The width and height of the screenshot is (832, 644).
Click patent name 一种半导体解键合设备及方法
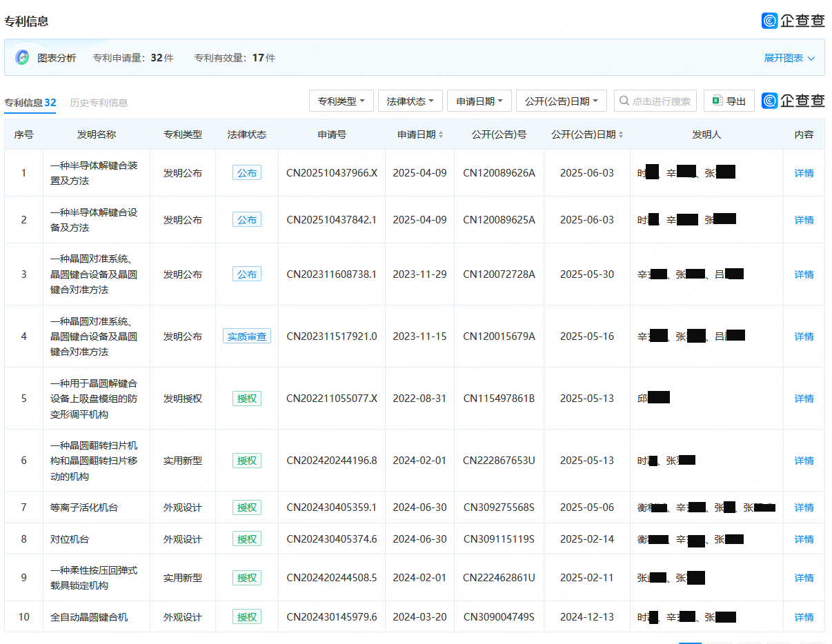click(94, 220)
